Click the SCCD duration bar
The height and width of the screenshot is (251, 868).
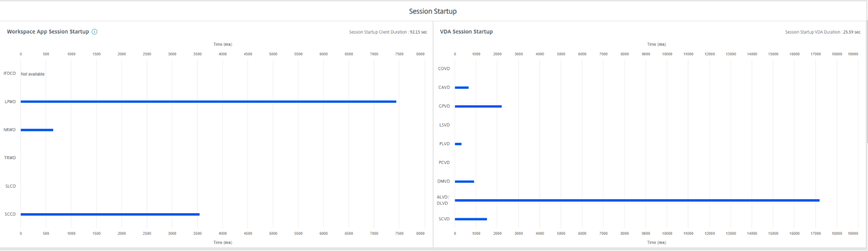(x=110, y=214)
